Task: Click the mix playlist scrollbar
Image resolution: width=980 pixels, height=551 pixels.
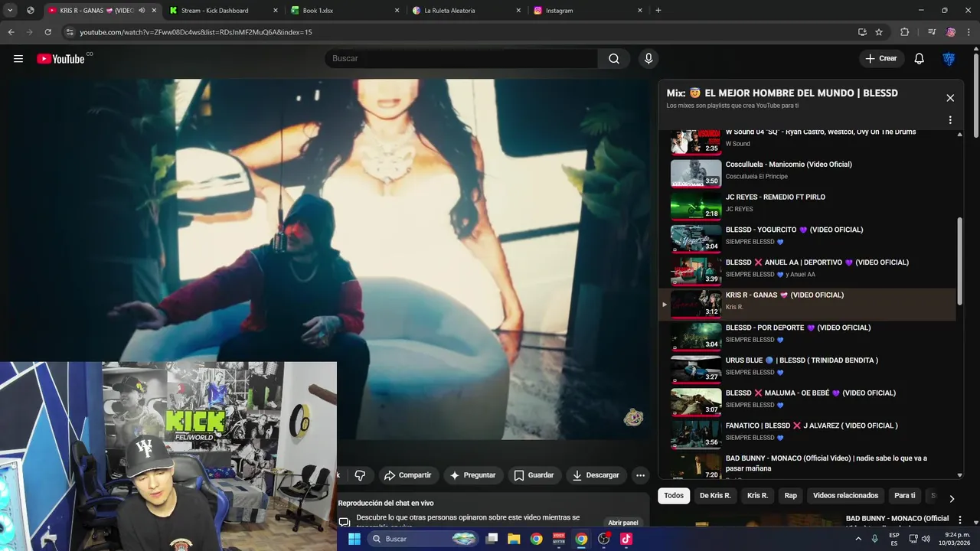Action: (960, 260)
